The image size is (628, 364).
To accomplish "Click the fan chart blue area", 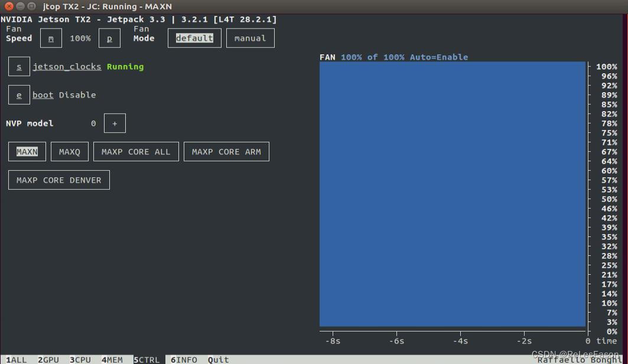I will (453, 194).
